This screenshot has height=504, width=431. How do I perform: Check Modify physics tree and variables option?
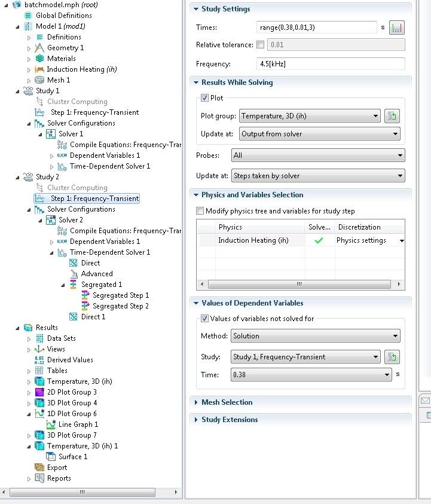(200, 211)
